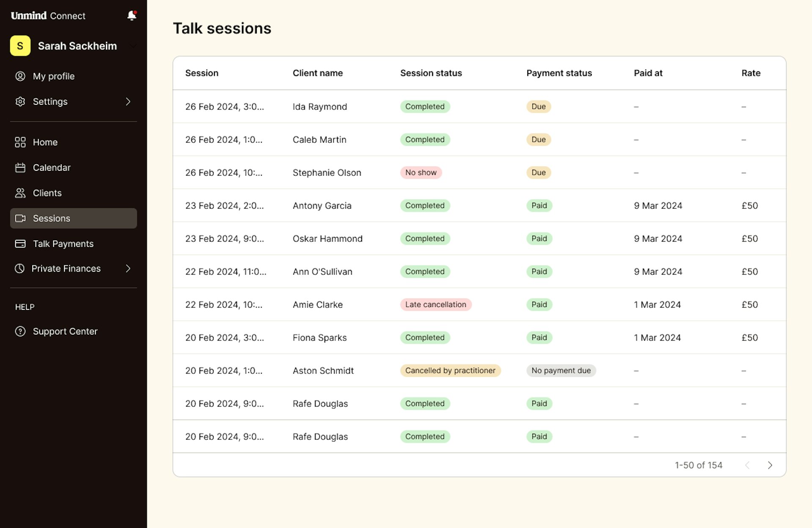Click the Home grid icon

pos(20,142)
